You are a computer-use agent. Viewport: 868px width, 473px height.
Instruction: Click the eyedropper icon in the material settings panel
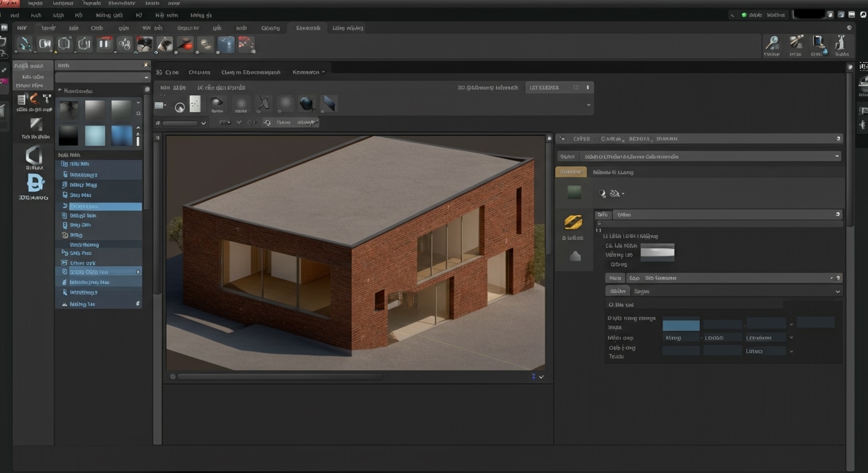[x=602, y=193]
